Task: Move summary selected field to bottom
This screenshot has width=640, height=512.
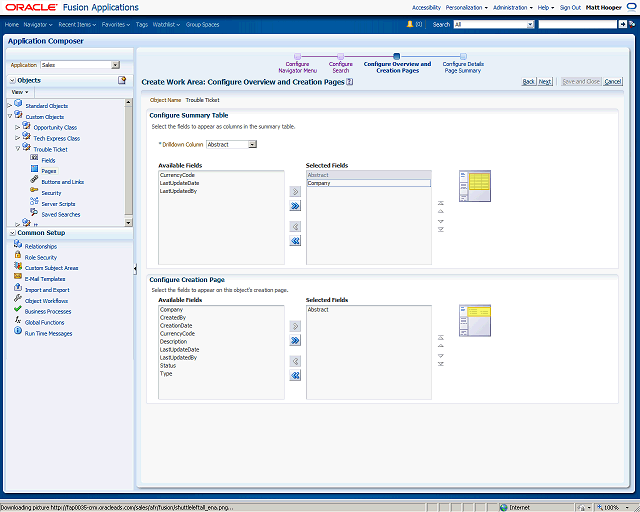Action: [x=441, y=229]
